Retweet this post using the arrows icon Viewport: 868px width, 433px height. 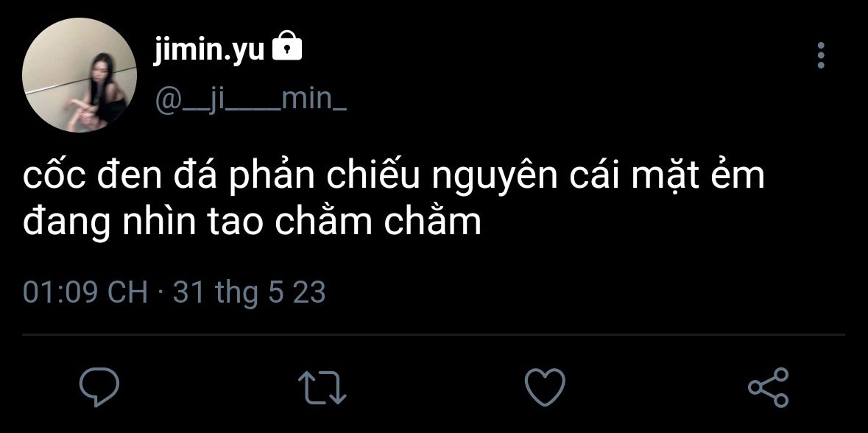[x=322, y=387]
